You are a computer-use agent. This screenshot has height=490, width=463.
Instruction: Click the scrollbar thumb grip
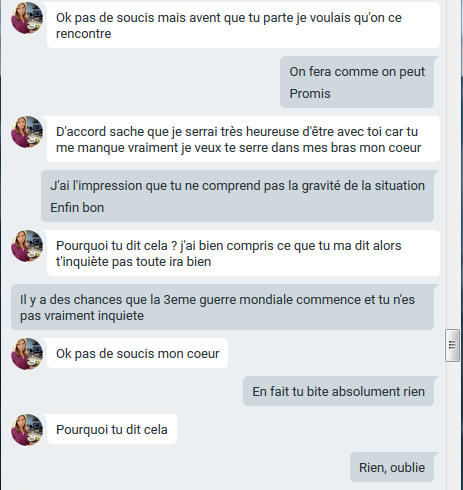pos(452,345)
